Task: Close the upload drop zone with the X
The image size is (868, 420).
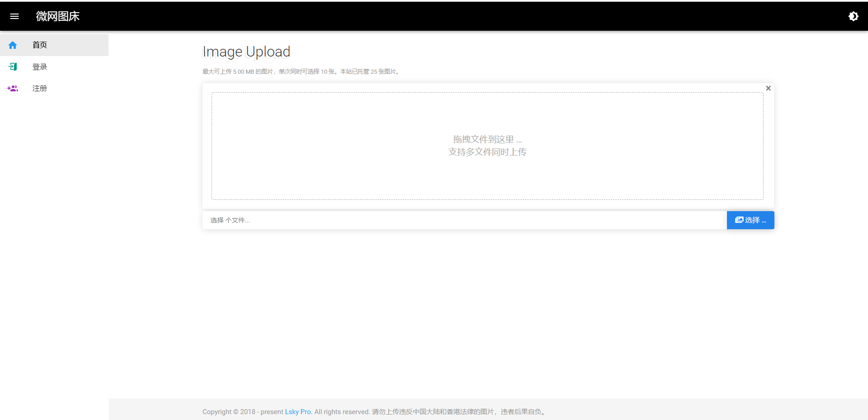Action: 768,88
